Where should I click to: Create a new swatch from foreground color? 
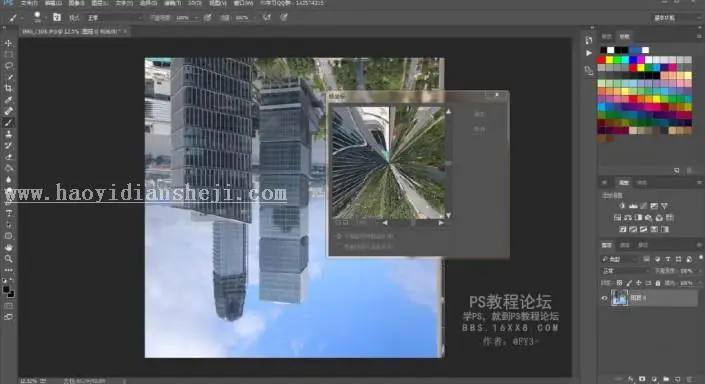tap(677, 170)
